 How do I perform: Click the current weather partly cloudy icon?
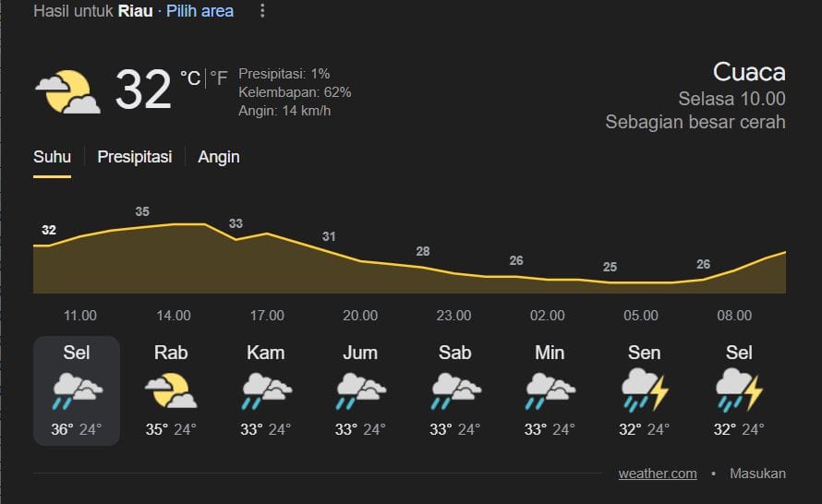pos(67,90)
